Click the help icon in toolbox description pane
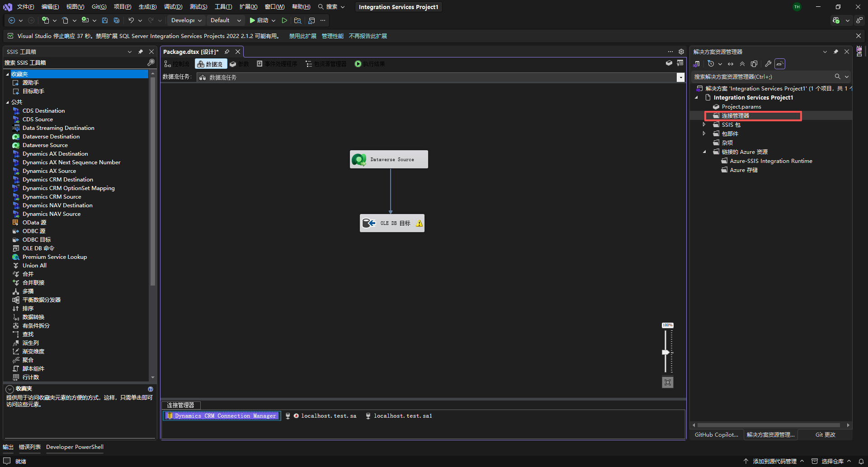The width and height of the screenshot is (868, 467). (151, 389)
